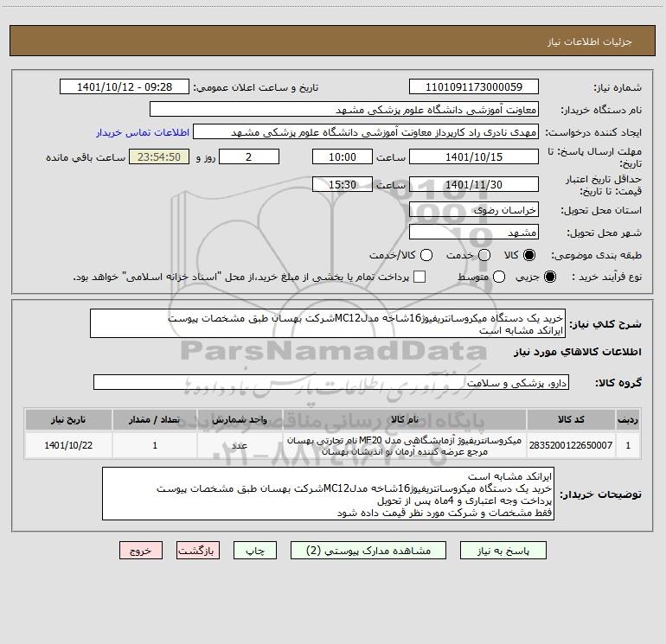Click the جزئیات اطلاعات نیاز page header
Image resolution: width=666 pixels, height=644 pixels.
(590, 41)
